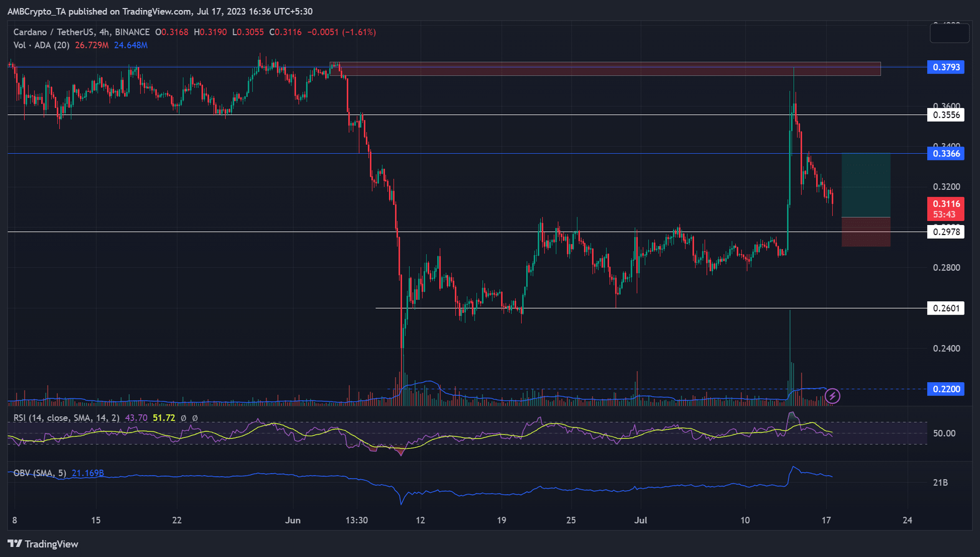
Task: Select the RSI (14, close, SMA) indicator legend
Action: 66,418
